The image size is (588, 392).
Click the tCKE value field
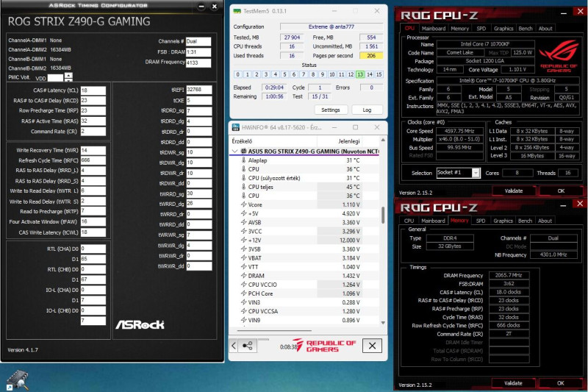[x=198, y=100]
